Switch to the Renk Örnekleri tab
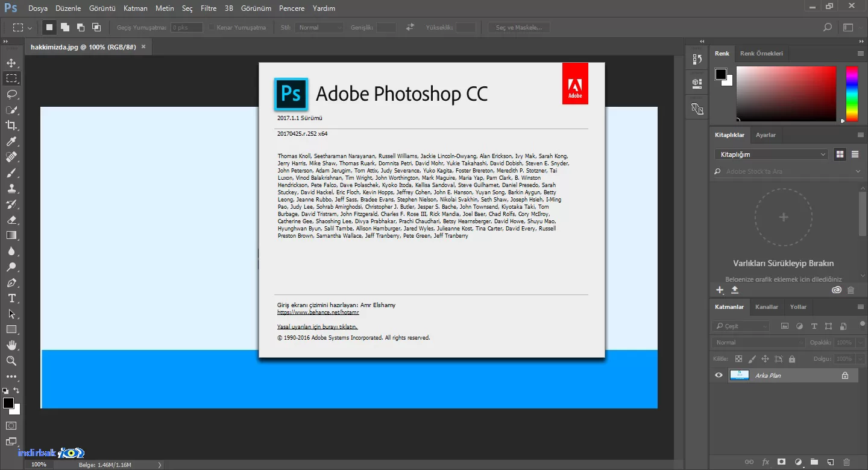 pyautogui.click(x=761, y=53)
